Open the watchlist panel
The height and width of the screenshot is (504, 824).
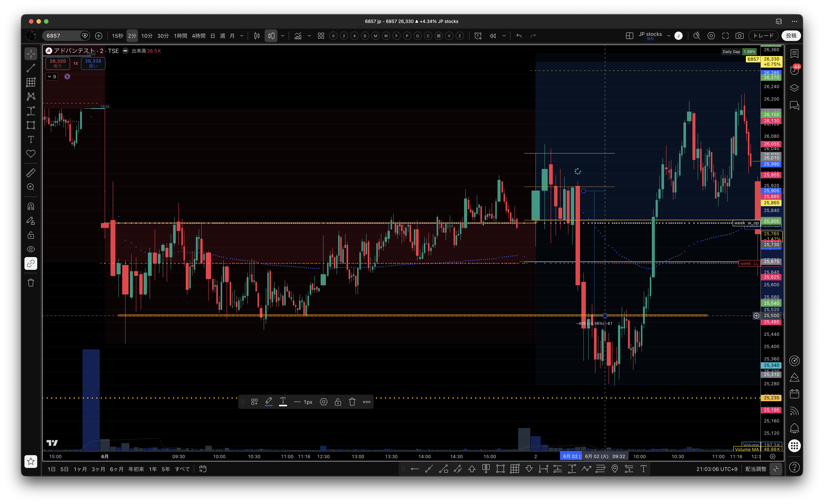[x=794, y=54]
